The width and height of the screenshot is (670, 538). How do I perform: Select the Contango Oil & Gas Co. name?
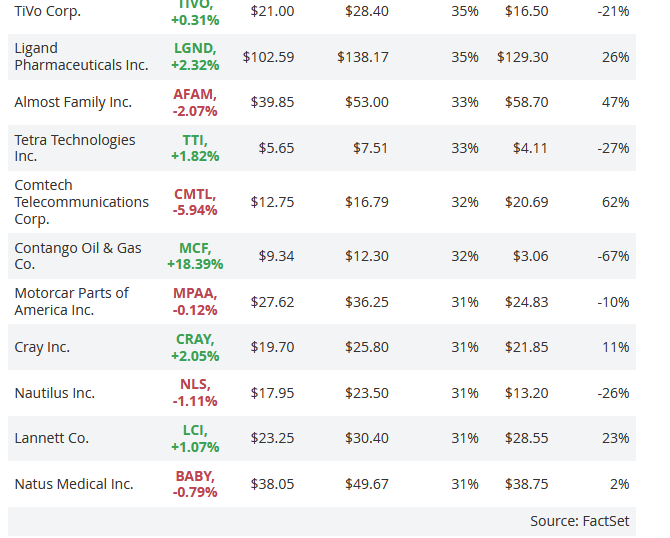pyautogui.click(x=78, y=256)
